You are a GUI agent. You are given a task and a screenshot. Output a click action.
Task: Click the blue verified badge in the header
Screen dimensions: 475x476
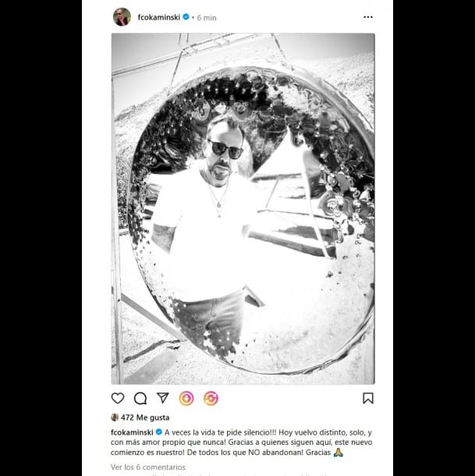click(186, 17)
